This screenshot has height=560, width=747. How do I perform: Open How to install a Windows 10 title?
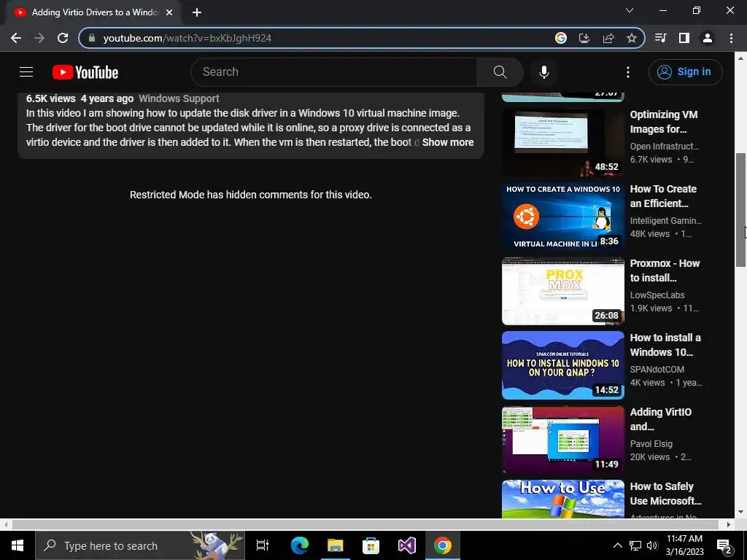tap(665, 345)
